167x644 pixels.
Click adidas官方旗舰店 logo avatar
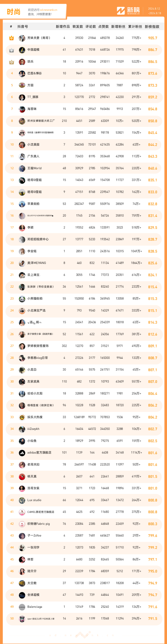[x=22, y=453]
